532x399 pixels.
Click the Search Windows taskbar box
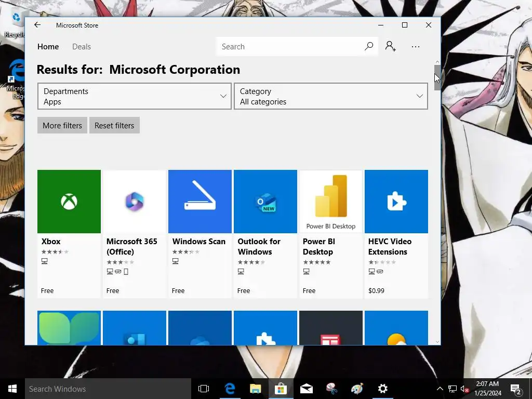[108, 389]
